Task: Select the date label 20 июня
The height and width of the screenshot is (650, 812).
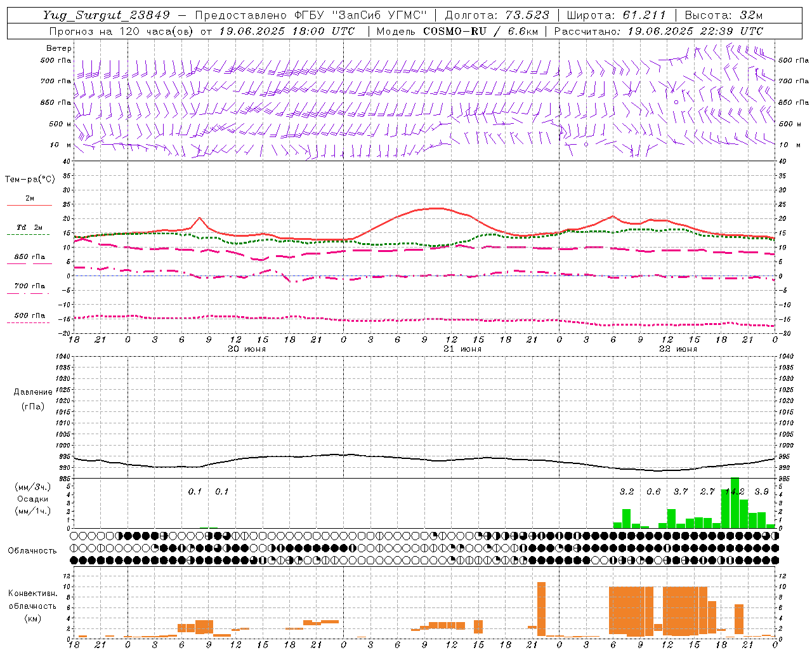Action: tap(247, 349)
